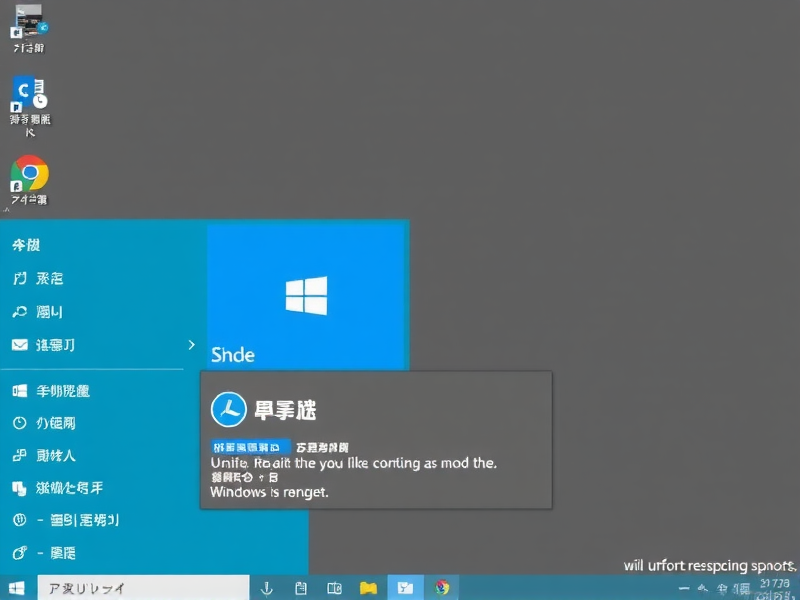The width and height of the screenshot is (800, 600).
Task: Open the clipboard icon on the taskbar
Action: coord(302,588)
